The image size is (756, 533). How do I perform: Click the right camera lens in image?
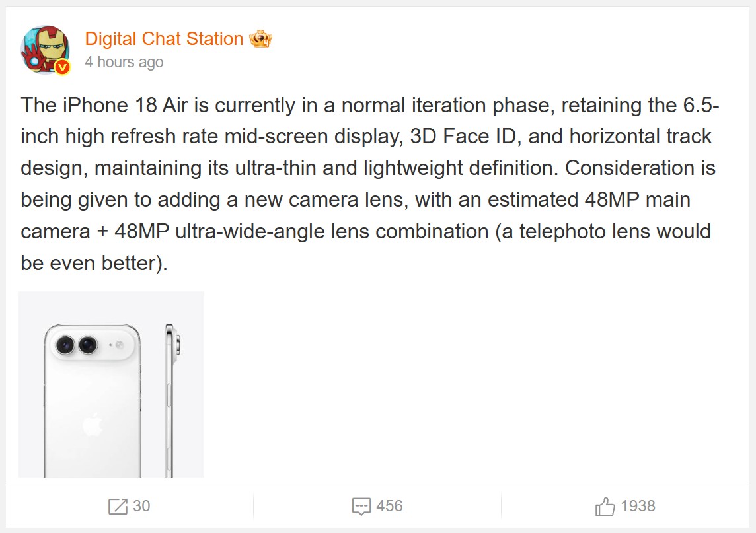point(88,344)
